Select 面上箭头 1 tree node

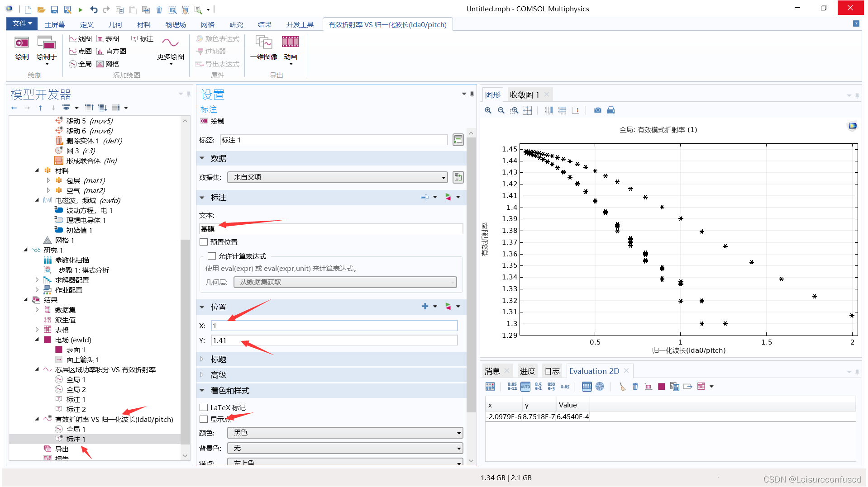point(83,359)
